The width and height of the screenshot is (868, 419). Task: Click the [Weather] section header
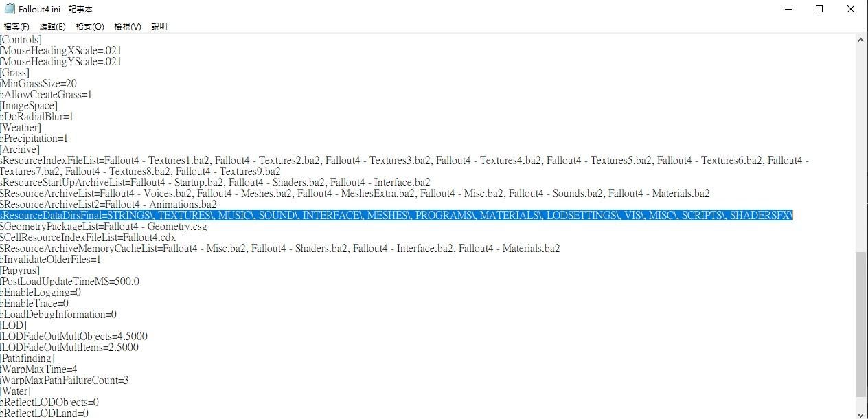click(21, 128)
